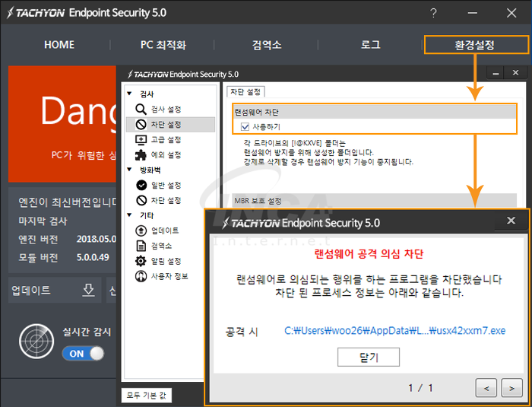Screen dimensions: 532x407
Task: Click the blocked process file path link
Action: pyautogui.click(x=395, y=331)
